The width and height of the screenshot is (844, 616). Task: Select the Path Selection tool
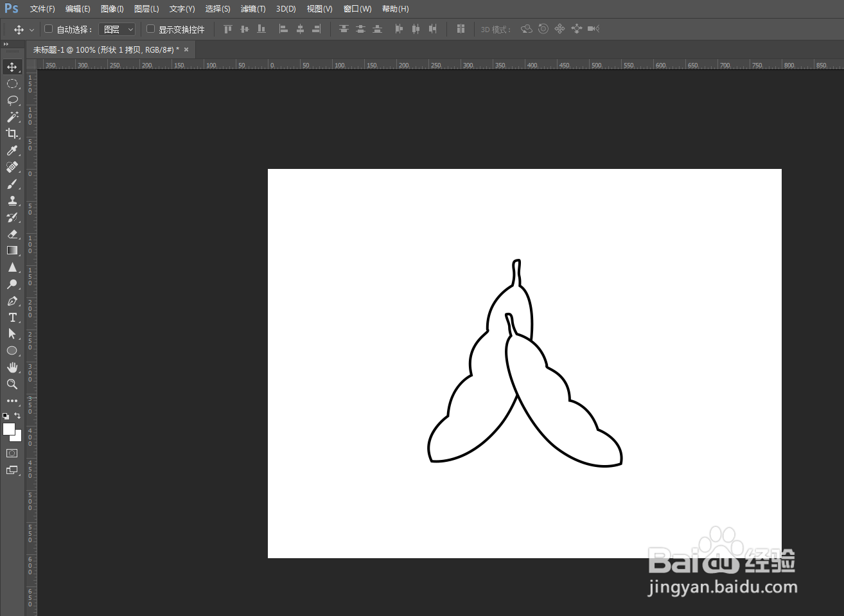point(12,334)
